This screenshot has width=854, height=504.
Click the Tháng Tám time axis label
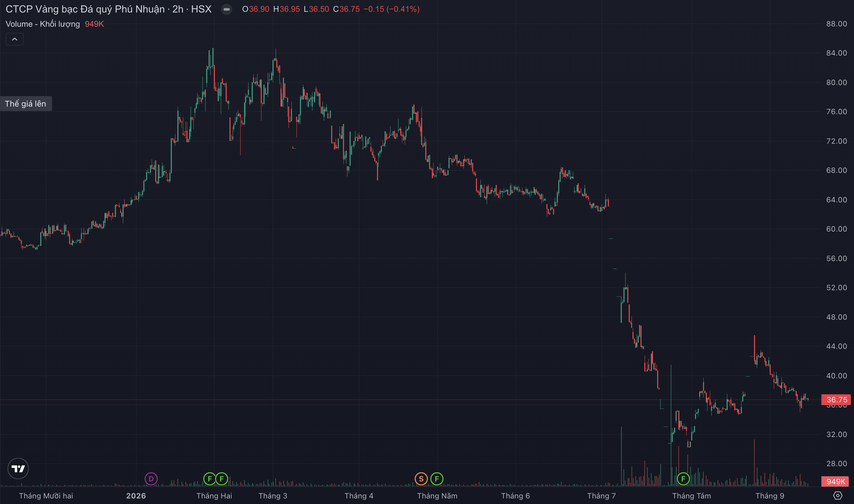[x=692, y=496]
